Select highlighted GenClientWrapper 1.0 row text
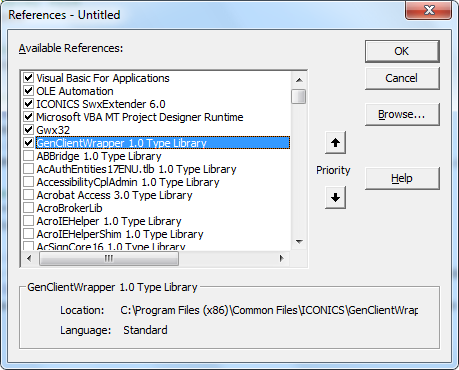459x370 pixels. [121, 143]
